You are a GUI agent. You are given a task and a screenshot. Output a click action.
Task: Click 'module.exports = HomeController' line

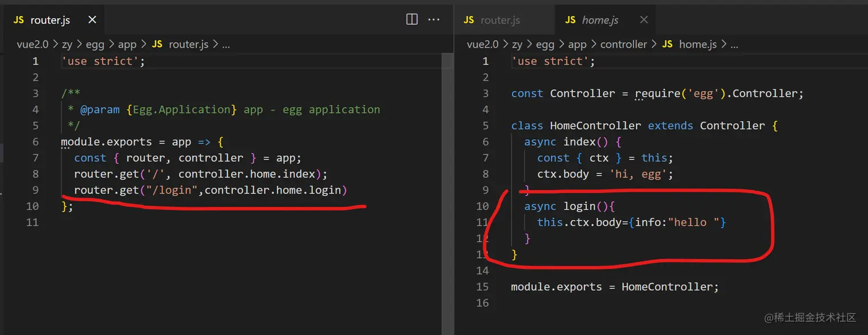point(615,287)
